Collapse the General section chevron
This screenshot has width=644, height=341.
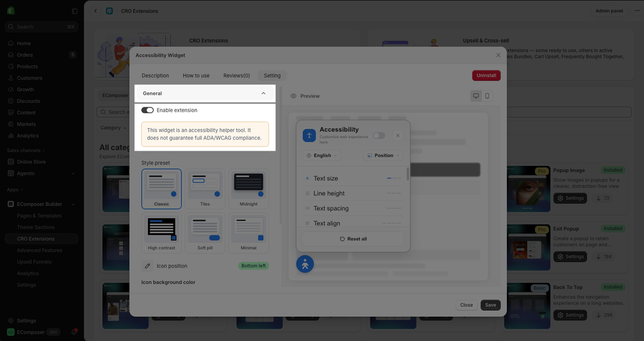[x=264, y=93]
